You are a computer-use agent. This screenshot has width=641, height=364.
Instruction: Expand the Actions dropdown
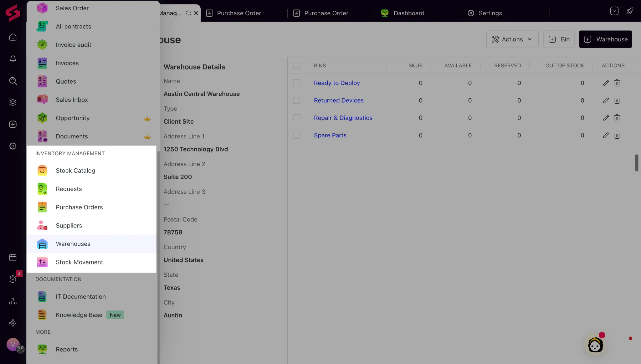[x=512, y=39]
